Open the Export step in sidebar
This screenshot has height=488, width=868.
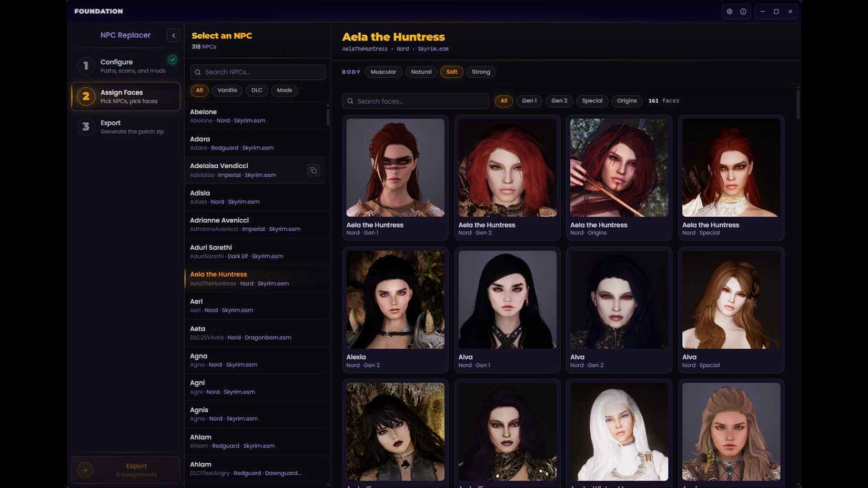click(x=126, y=127)
